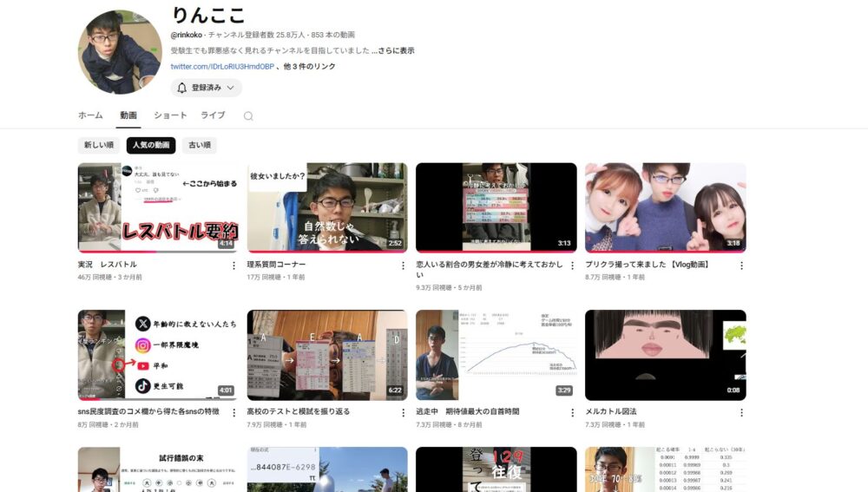Open the video titled 理系質問コーナー

tap(276, 265)
